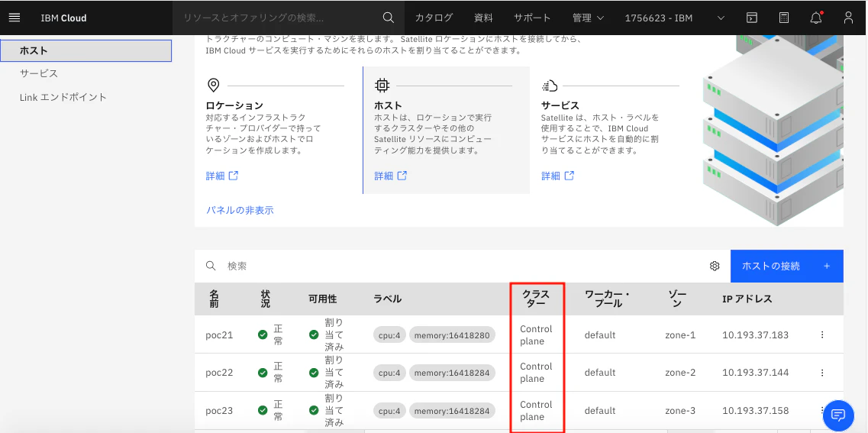868x433 pixels.
Task: Click the IP アドレス column header
Action: point(747,299)
